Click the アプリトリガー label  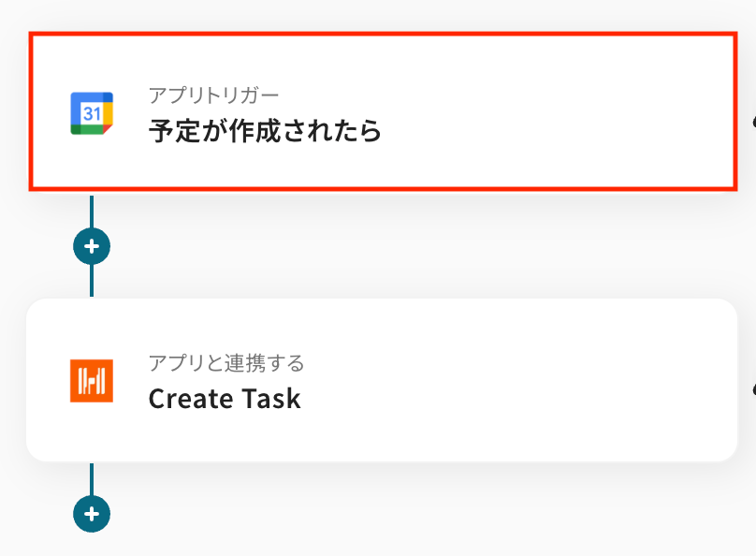coord(213,95)
